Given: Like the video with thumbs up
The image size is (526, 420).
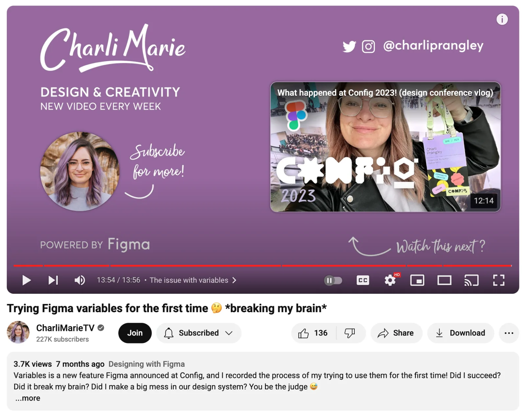Looking at the screenshot, I should (x=313, y=333).
